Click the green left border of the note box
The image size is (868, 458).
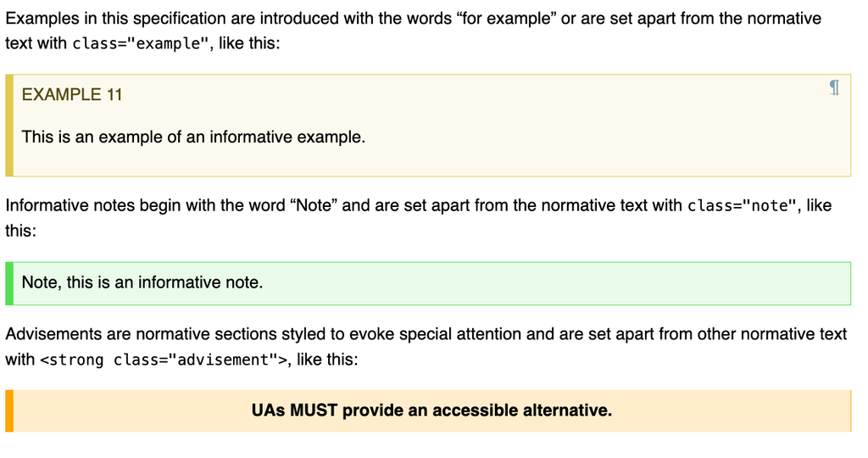[x=9, y=283]
